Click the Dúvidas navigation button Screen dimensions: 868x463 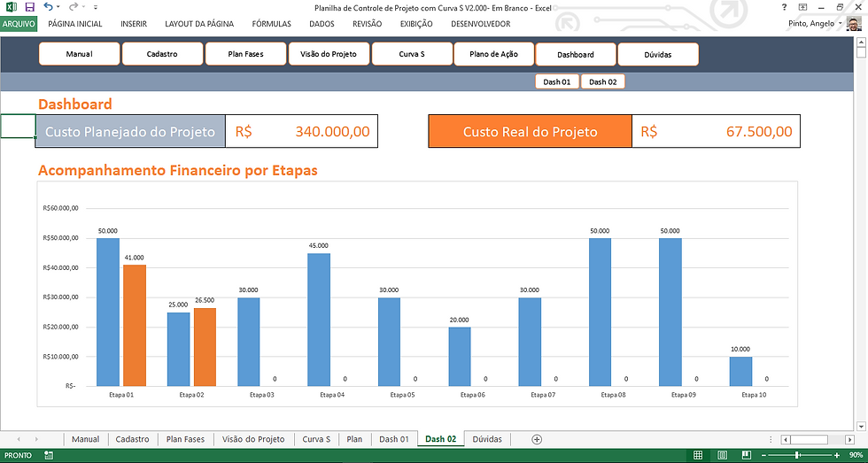click(x=658, y=55)
